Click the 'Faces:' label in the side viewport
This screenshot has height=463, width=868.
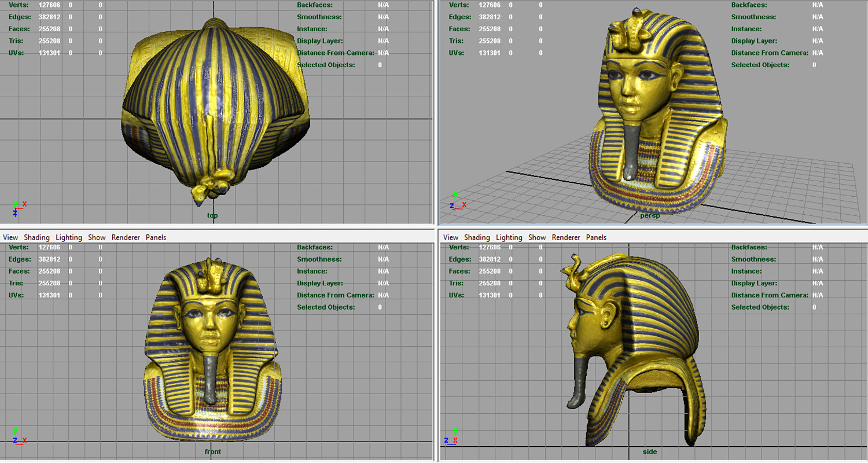(459, 271)
